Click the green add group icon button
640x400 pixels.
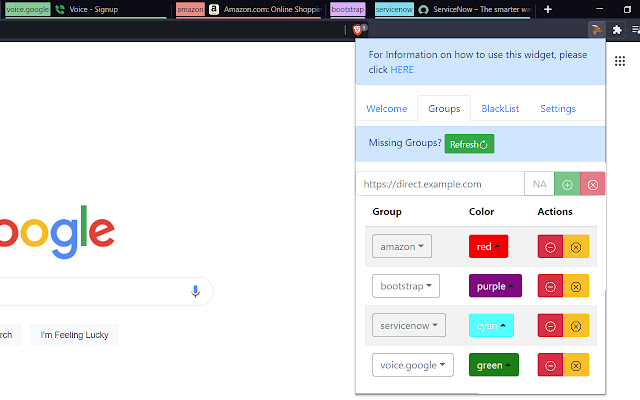567,184
